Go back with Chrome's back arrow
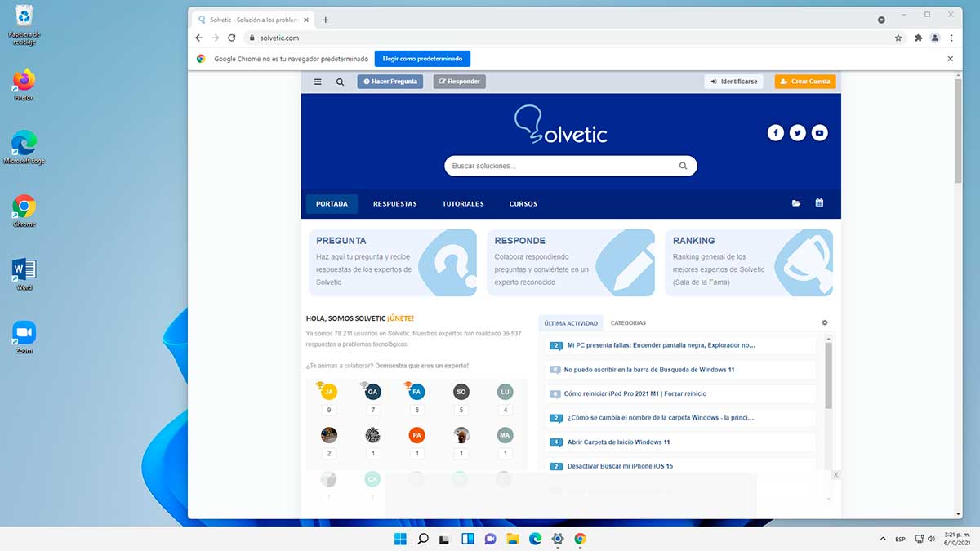The height and width of the screenshot is (551, 980). tap(198, 38)
